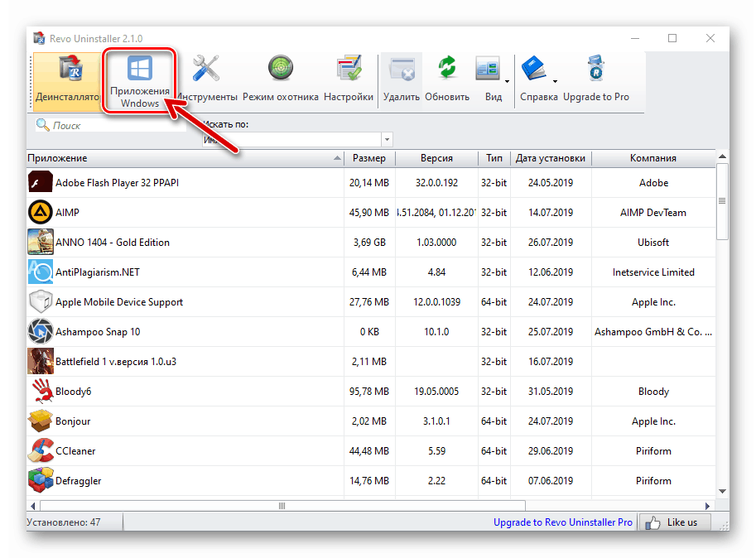
Task: Click the search magnifier icon
Action: point(43,125)
